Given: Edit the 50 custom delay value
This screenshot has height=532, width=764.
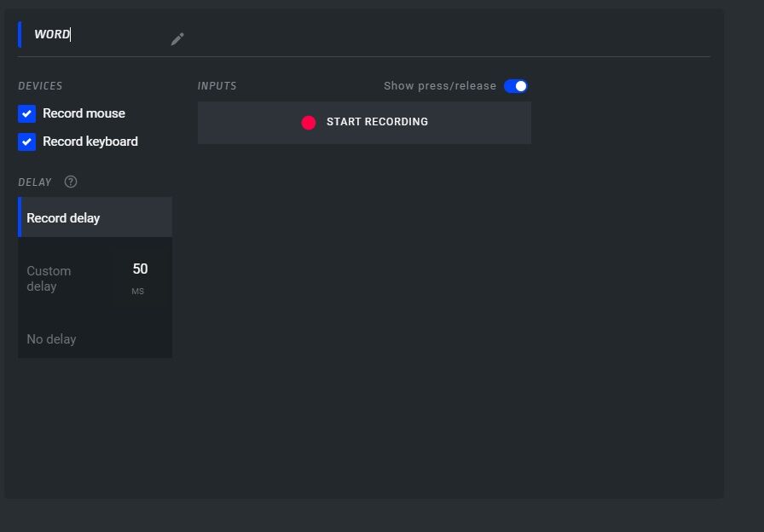Looking at the screenshot, I should pos(140,269).
